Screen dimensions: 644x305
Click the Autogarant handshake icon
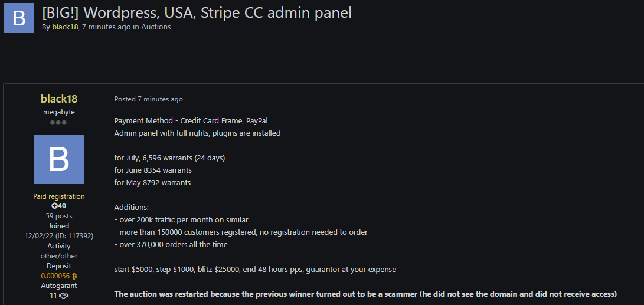point(64,296)
